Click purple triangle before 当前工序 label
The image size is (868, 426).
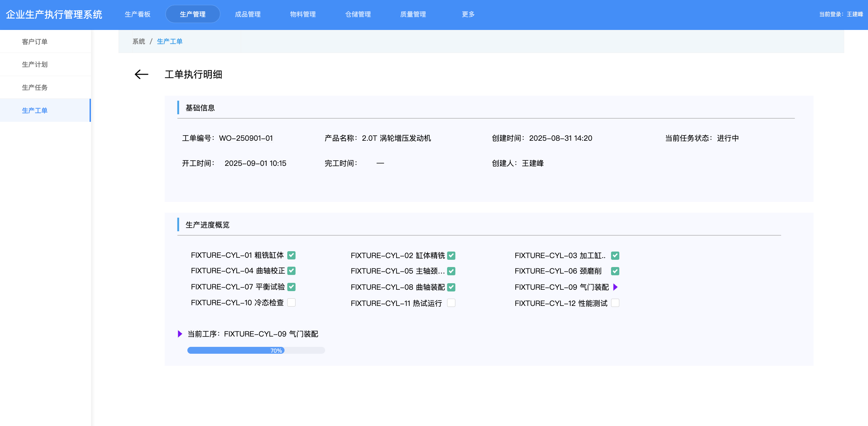click(x=180, y=334)
